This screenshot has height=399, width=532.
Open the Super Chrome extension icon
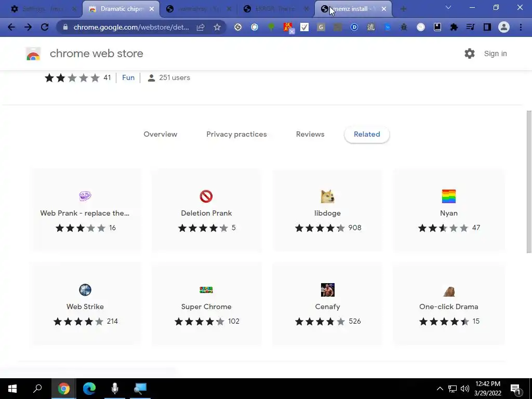pyautogui.click(x=206, y=290)
